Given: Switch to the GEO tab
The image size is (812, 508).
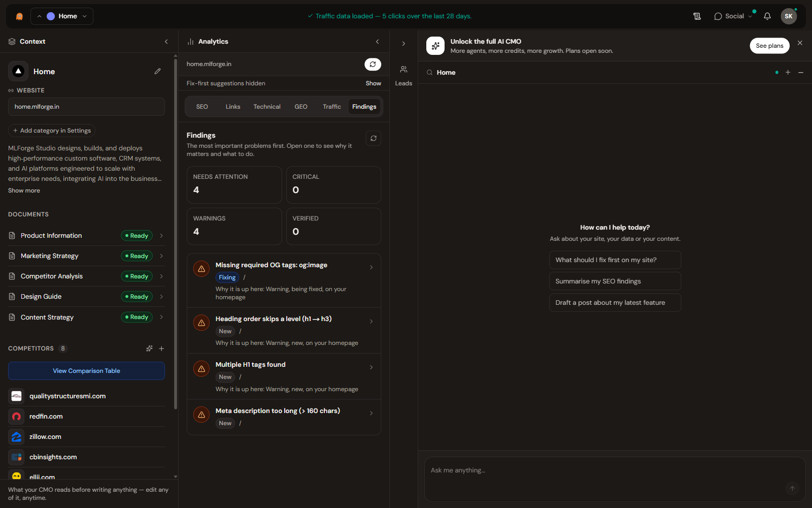Looking at the screenshot, I should [301, 107].
